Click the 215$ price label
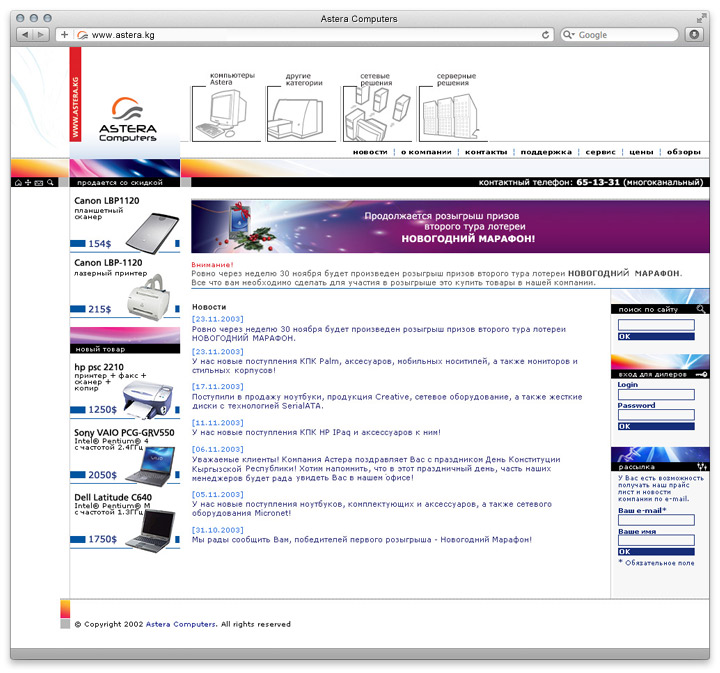720x673 pixels. pos(100,309)
